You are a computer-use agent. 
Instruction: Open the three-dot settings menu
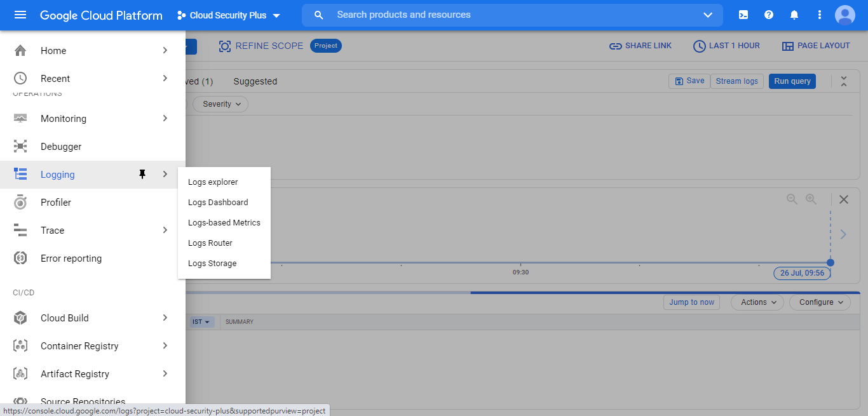coord(820,15)
